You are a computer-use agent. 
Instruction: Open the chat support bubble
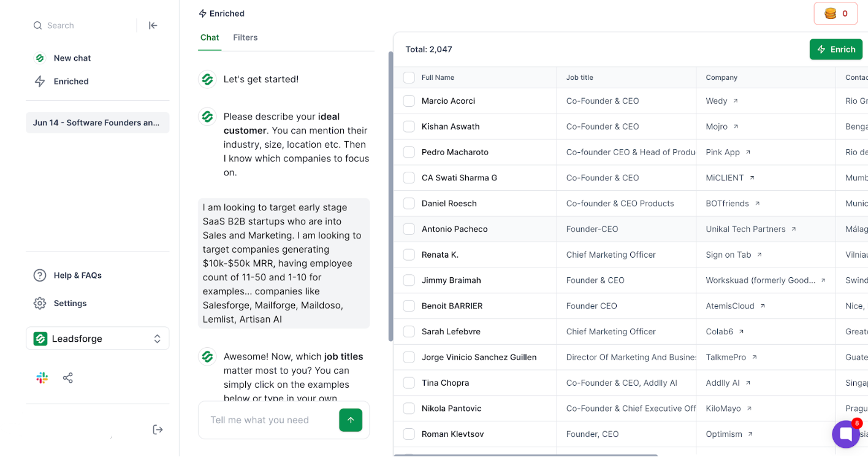click(x=846, y=434)
